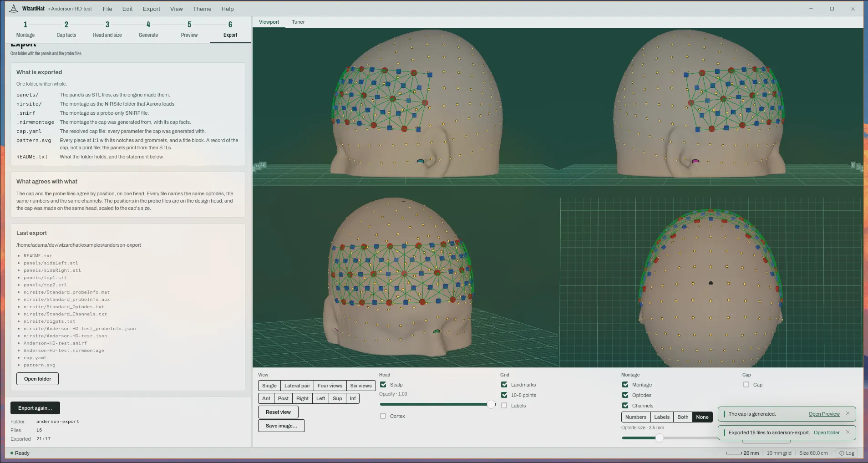Click the Open folder button under Last export
The height and width of the screenshot is (463, 868).
click(x=38, y=379)
